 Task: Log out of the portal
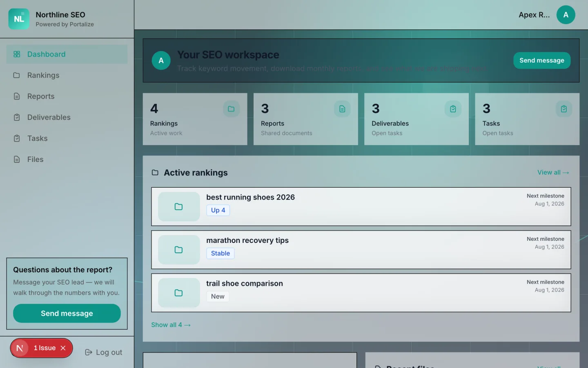pyautogui.click(x=104, y=352)
